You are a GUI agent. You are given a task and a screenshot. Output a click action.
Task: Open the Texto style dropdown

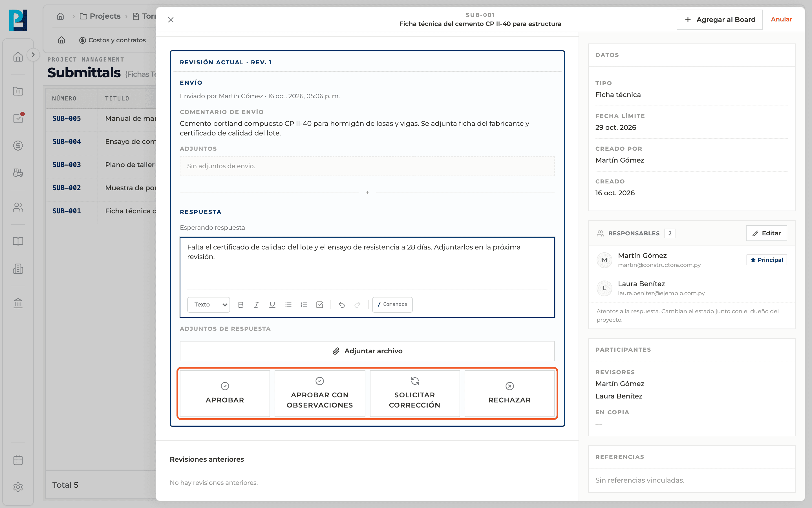click(x=208, y=305)
